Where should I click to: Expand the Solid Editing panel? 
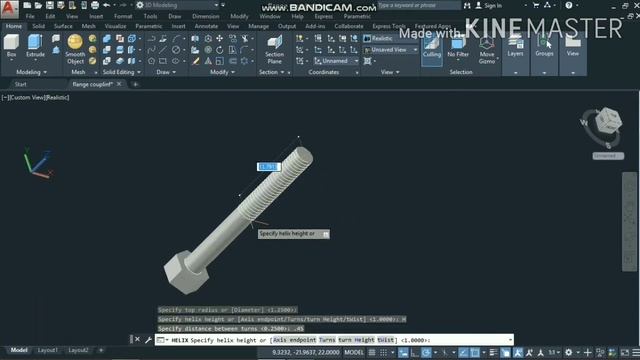click(121, 72)
